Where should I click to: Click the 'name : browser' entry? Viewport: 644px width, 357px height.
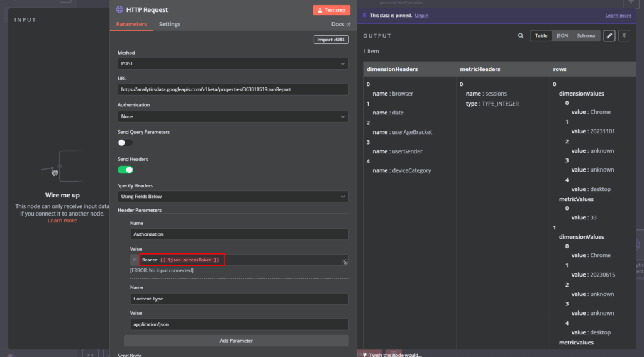point(392,94)
